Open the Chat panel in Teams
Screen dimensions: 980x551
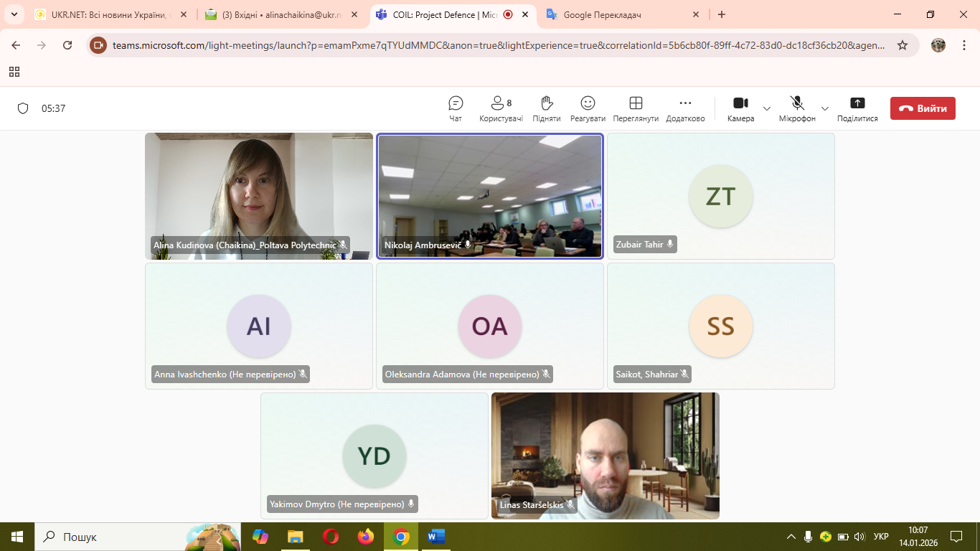pos(456,108)
